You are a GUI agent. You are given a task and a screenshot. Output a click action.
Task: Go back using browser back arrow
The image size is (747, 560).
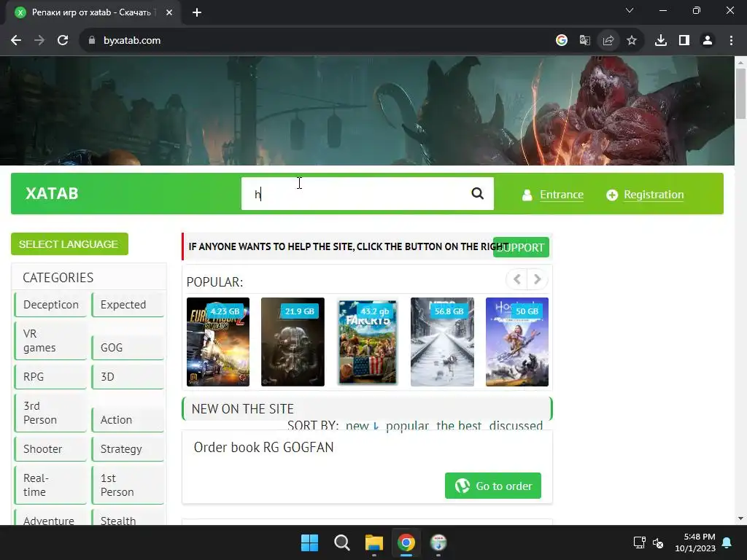coord(16,41)
